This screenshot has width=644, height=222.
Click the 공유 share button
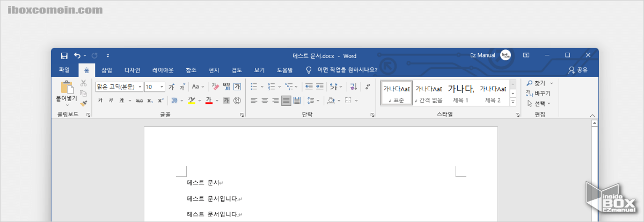(x=578, y=70)
